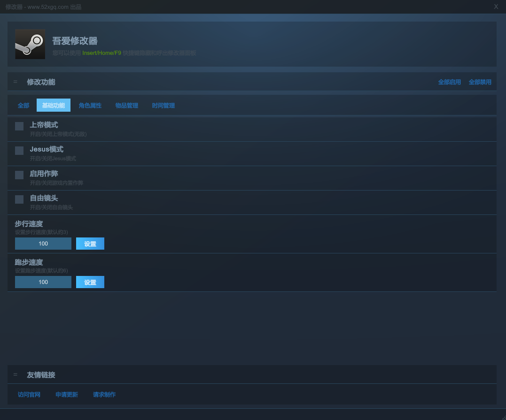Open the 时间管理 tab
This screenshot has height=420, width=506.
[x=163, y=106]
